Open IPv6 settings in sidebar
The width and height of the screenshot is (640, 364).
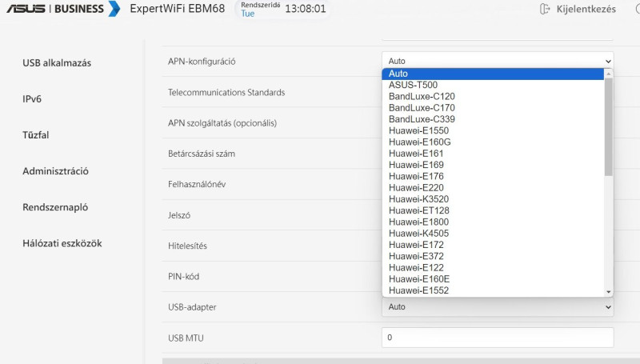tap(32, 98)
